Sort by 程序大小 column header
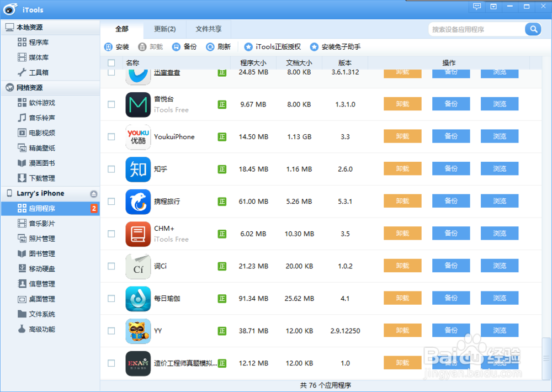 pyautogui.click(x=253, y=63)
